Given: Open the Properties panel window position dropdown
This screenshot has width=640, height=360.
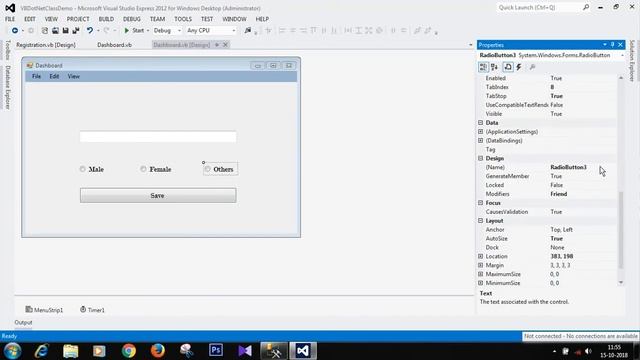Looking at the screenshot, I should coord(604,44).
